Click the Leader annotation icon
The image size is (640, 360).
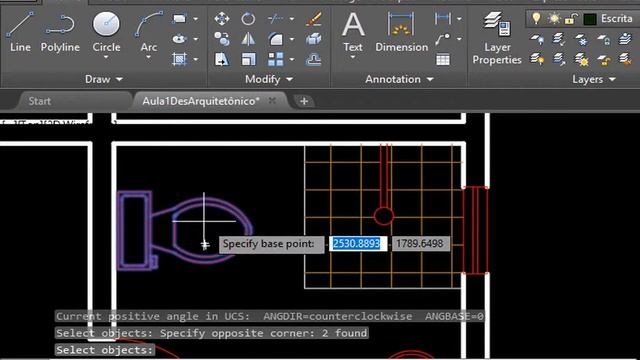(x=443, y=39)
